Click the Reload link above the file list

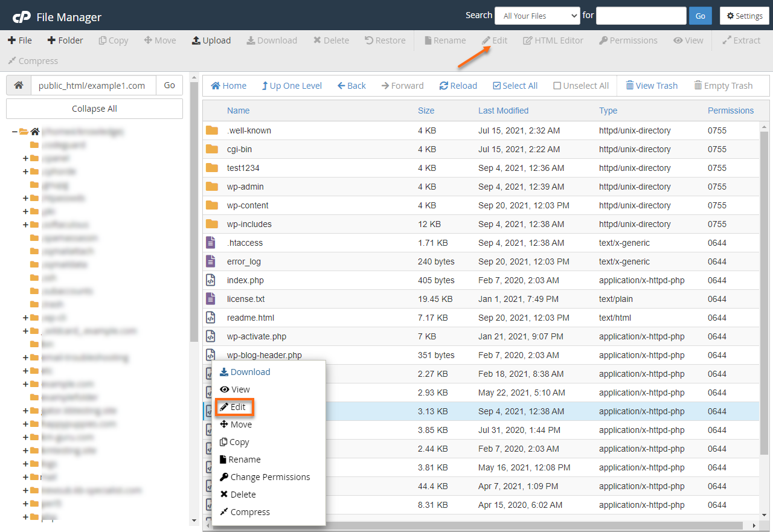pos(458,85)
